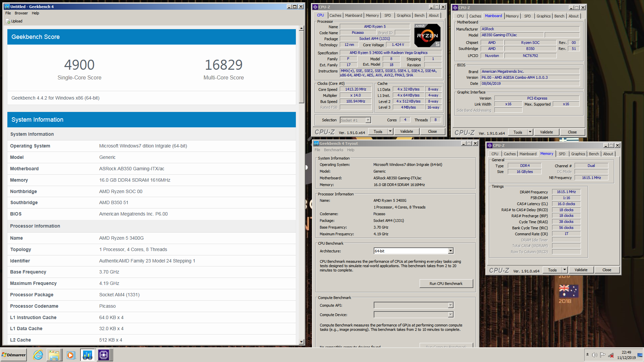
Task: Open the Help menu in Untitled Geekbench window
Action: point(36,13)
